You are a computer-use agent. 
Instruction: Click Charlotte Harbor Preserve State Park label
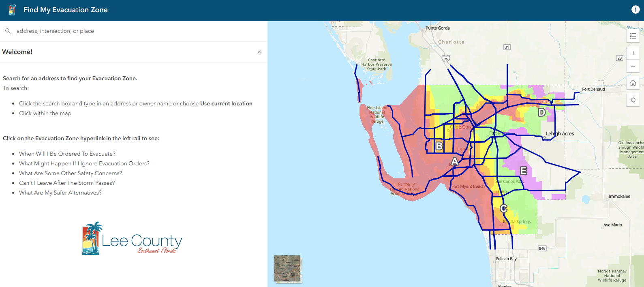pyautogui.click(x=377, y=64)
